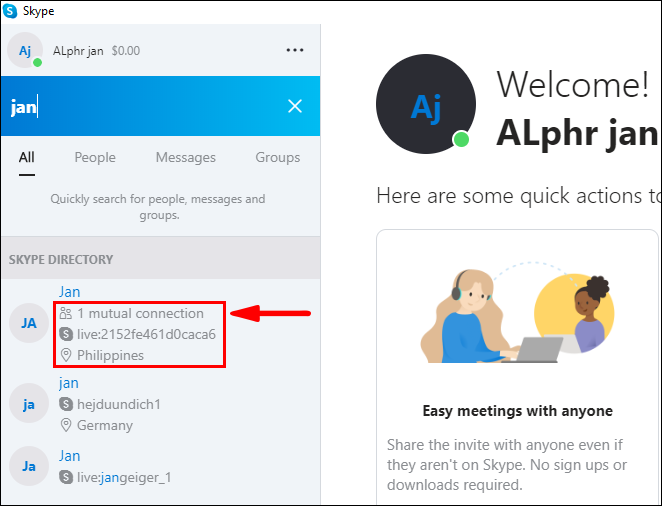Click the Easy meetings with anyone card
This screenshot has height=506, width=662.
coord(518,366)
